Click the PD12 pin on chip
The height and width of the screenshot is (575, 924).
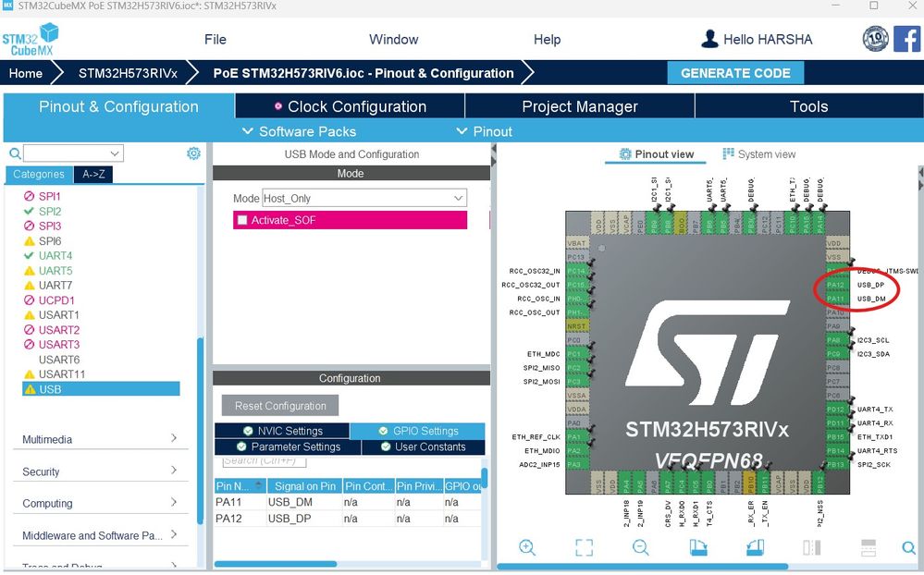click(x=835, y=410)
